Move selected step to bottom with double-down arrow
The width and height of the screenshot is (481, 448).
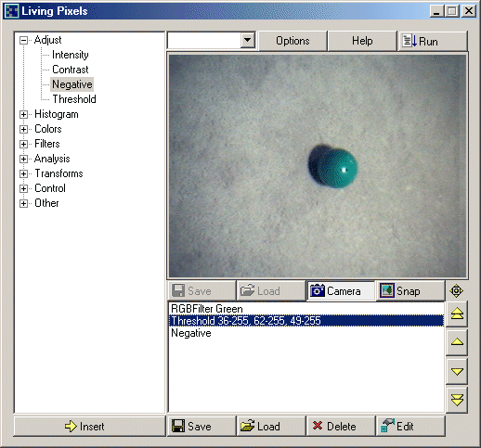[x=457, y=400]
